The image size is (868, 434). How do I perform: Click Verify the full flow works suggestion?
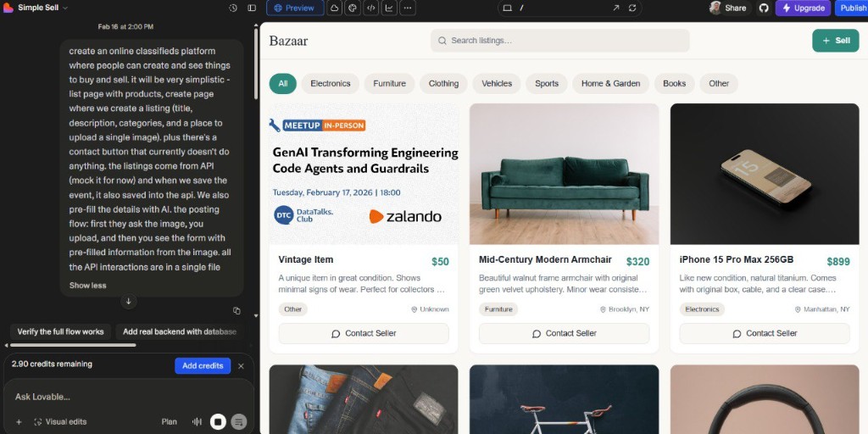60,332
